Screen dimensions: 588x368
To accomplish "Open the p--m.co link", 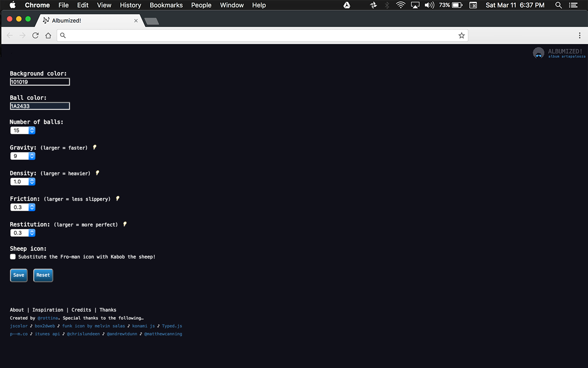I will (19, 334).
